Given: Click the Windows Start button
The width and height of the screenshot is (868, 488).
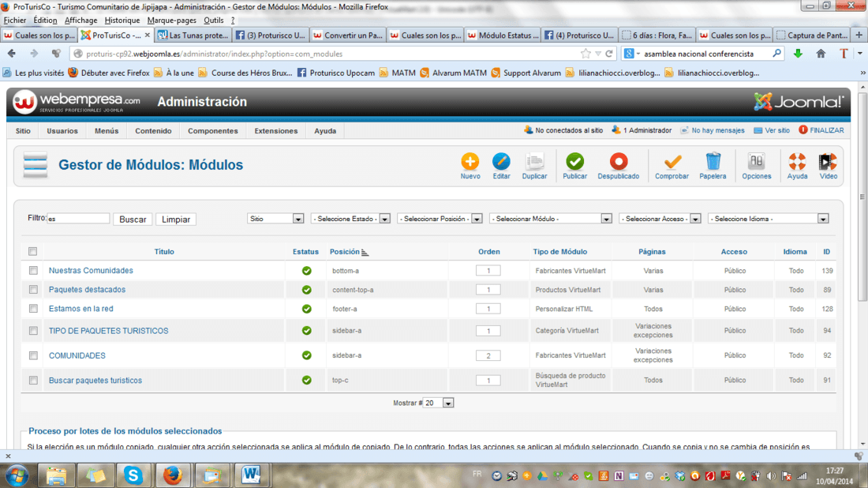Looking at the screenshot, I should point(17,476).
